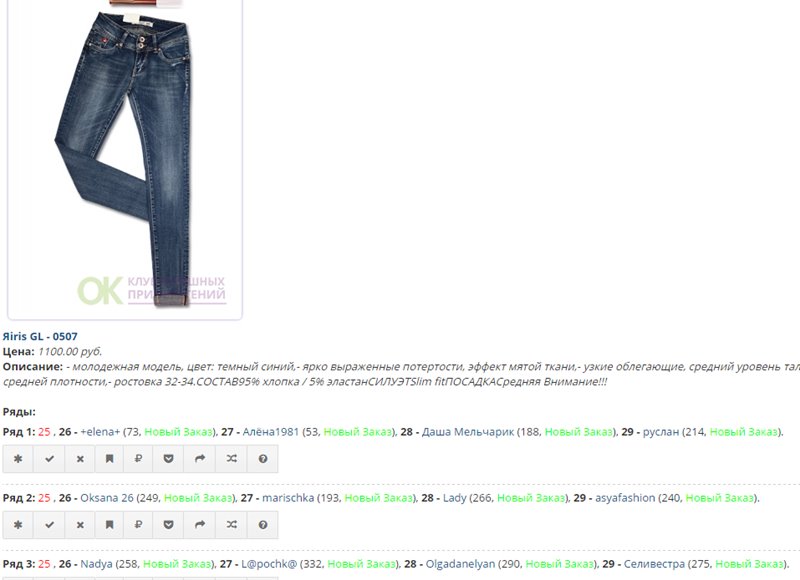Screen dimensions: 800x580
Task: Click the question mark help icon under Ряд 1
Action: (263, 459)
